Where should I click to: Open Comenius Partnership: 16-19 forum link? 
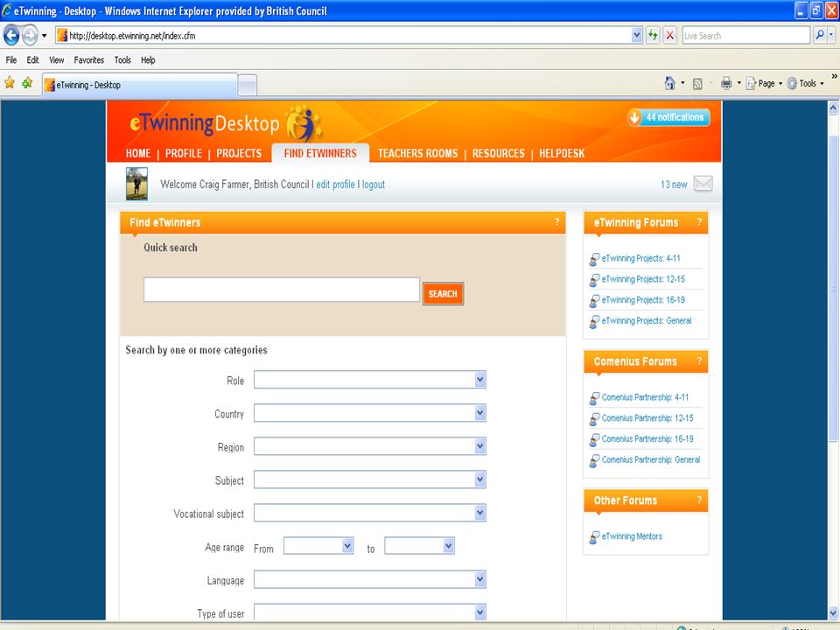[647, 438]
